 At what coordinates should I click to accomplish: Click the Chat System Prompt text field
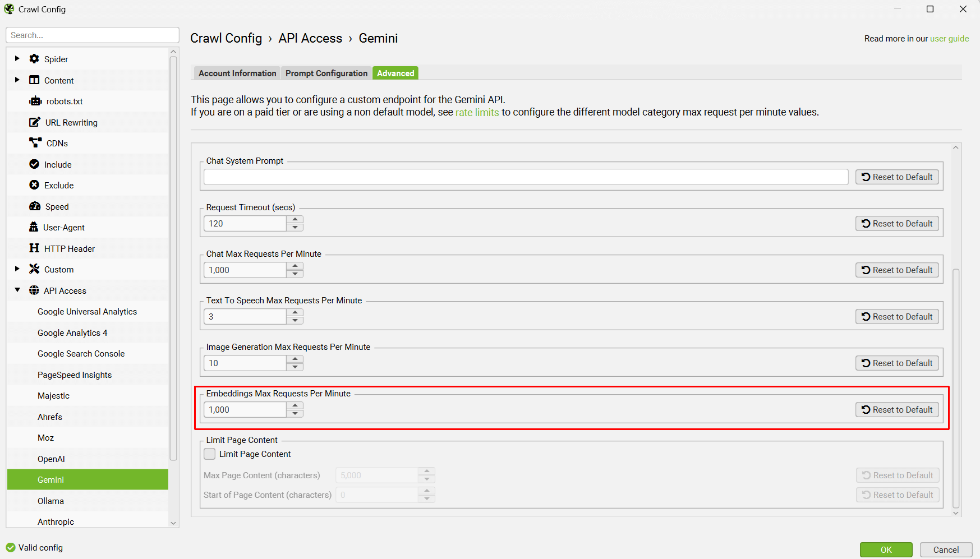tap(526, 177)
